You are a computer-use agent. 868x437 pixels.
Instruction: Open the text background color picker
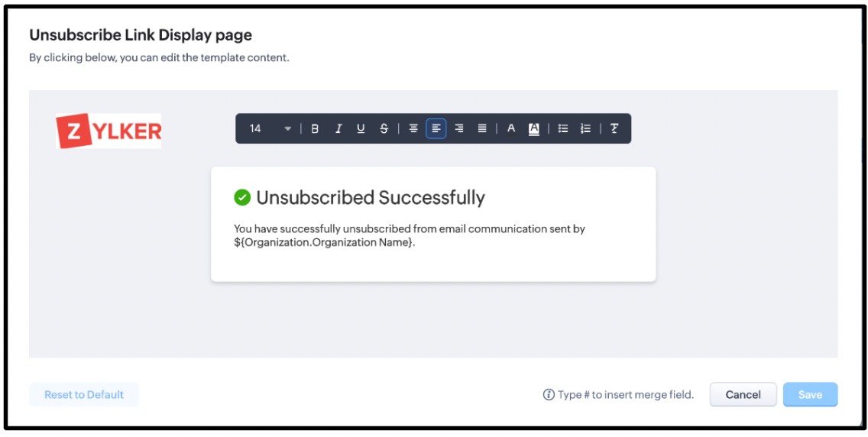(534, 128)
